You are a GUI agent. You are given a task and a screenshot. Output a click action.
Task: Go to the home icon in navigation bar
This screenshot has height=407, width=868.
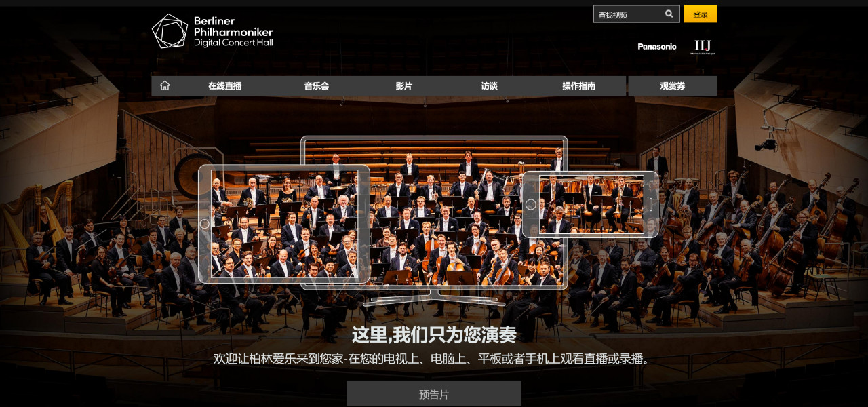(165, 85)
